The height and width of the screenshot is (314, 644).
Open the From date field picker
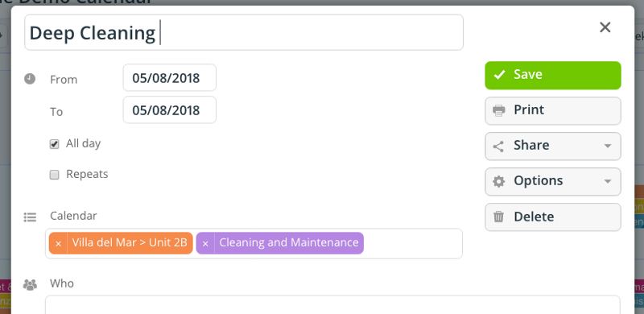(170, 77)
